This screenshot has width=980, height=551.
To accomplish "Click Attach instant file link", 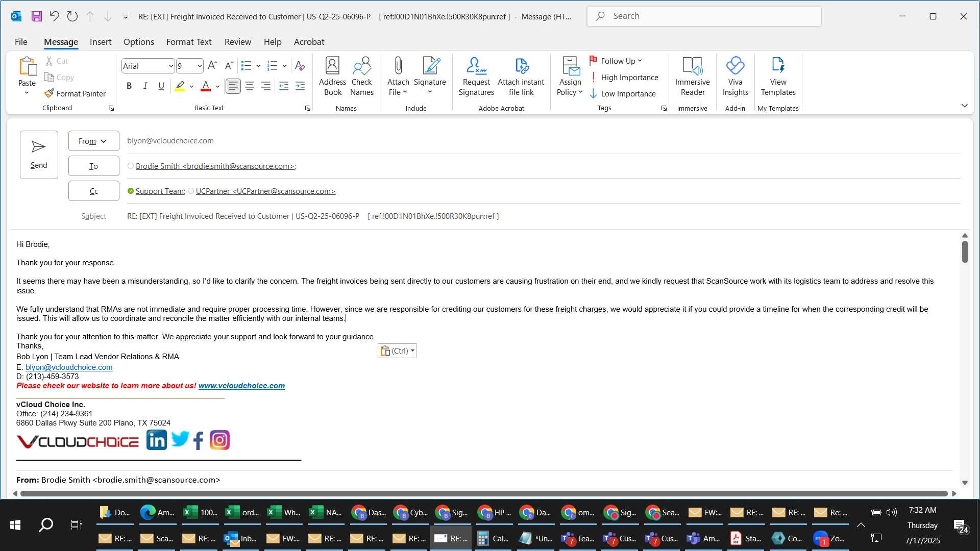I will click(x=521, y=76).
